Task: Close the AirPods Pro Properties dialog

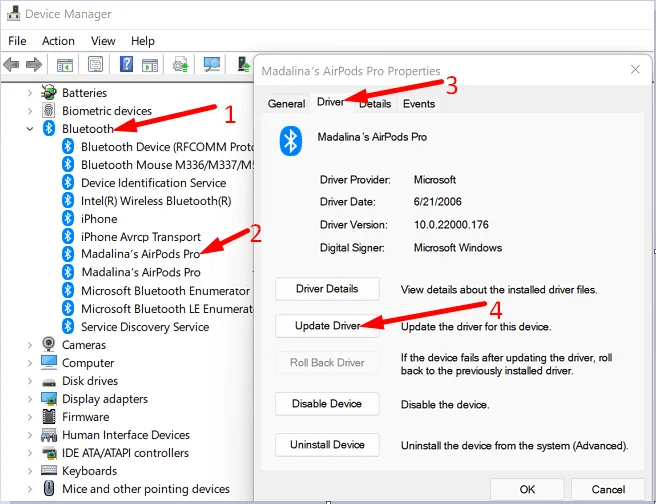Action: [x=635, y=69]
